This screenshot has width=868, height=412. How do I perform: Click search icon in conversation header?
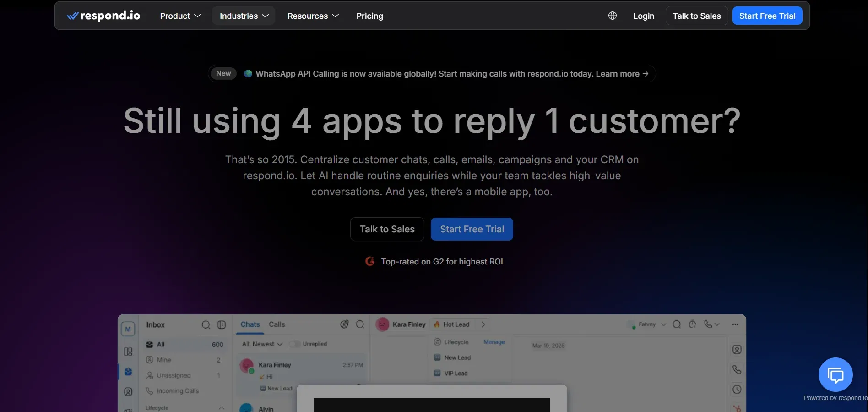pos(677,324)
